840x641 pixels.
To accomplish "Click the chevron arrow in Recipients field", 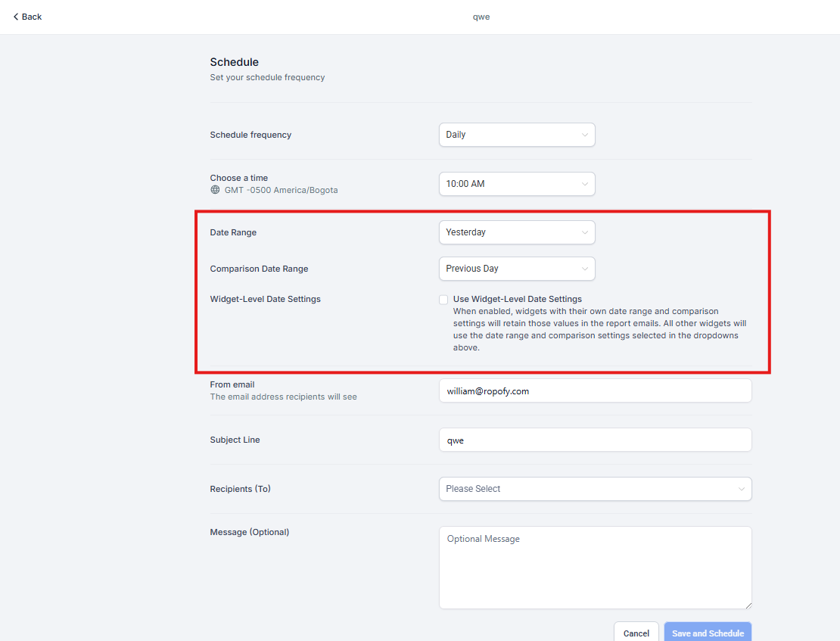I will 741,489.
